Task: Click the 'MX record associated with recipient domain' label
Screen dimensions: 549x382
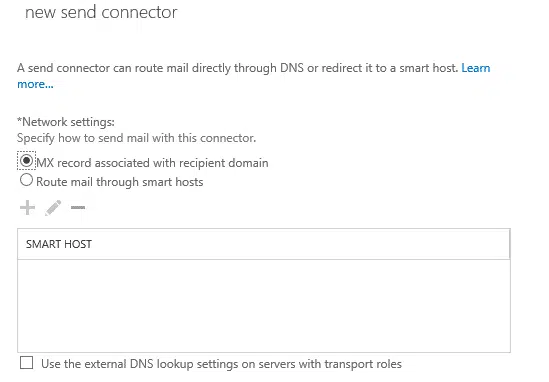Action: (152, 163)
